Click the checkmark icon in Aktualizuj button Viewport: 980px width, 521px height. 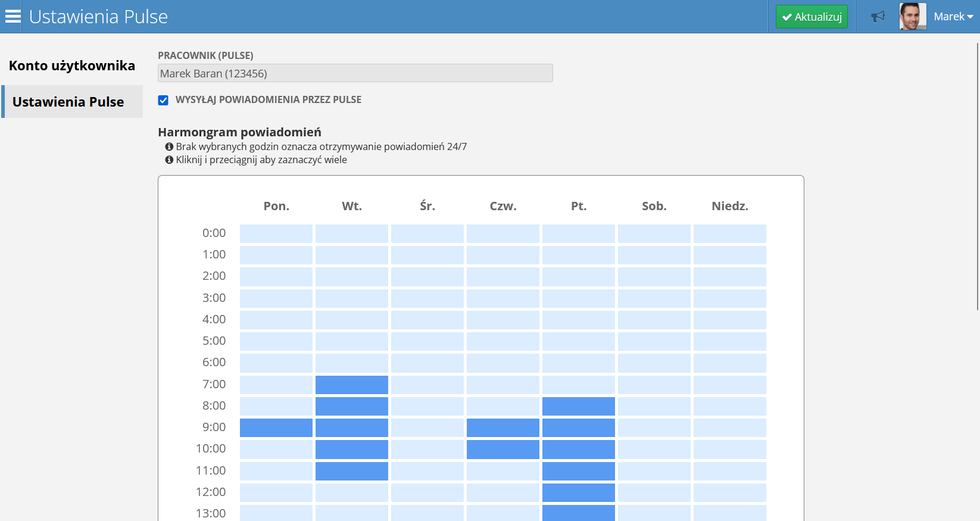click(x=787, y=17)
